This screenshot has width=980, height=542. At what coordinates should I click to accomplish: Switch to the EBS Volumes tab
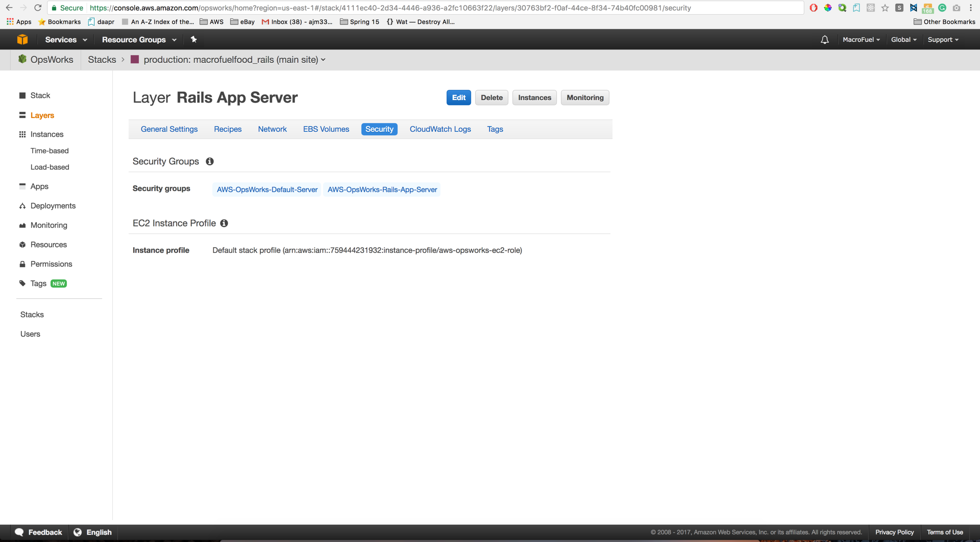pos(326,129)
